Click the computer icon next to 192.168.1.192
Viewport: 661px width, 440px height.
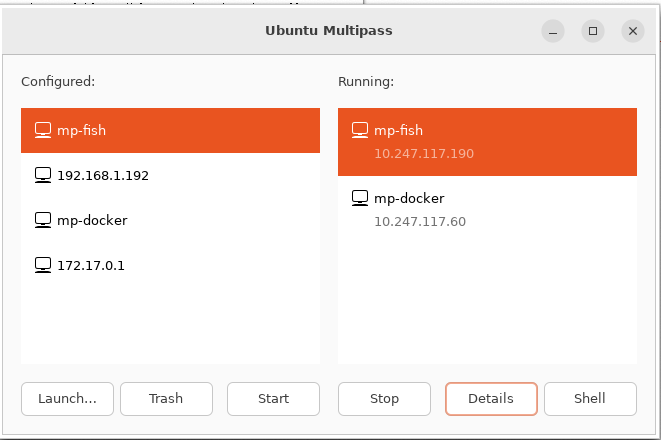pyautogui.click(x=43, y=175)
